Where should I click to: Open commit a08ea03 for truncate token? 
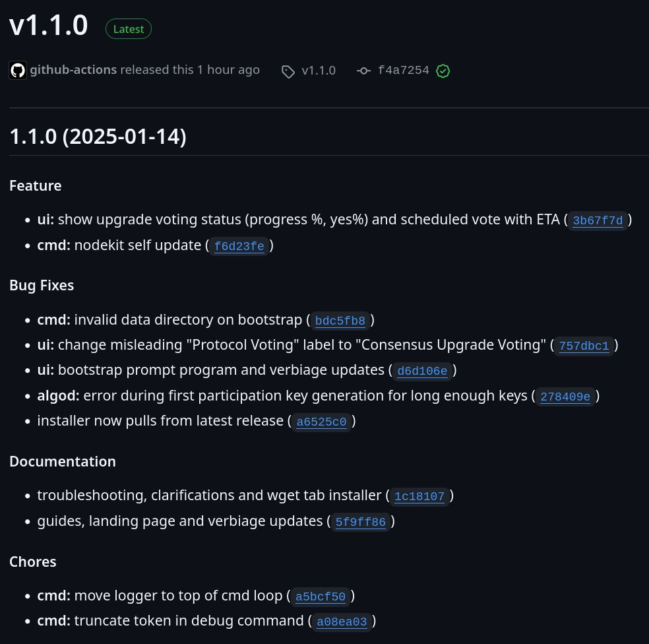coord(342,622)
